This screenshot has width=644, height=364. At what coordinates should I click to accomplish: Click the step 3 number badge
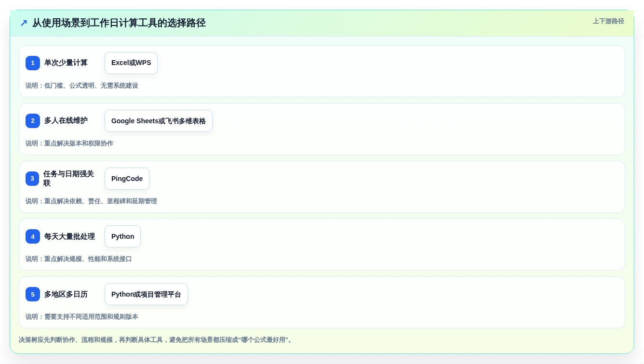point(33,179)
